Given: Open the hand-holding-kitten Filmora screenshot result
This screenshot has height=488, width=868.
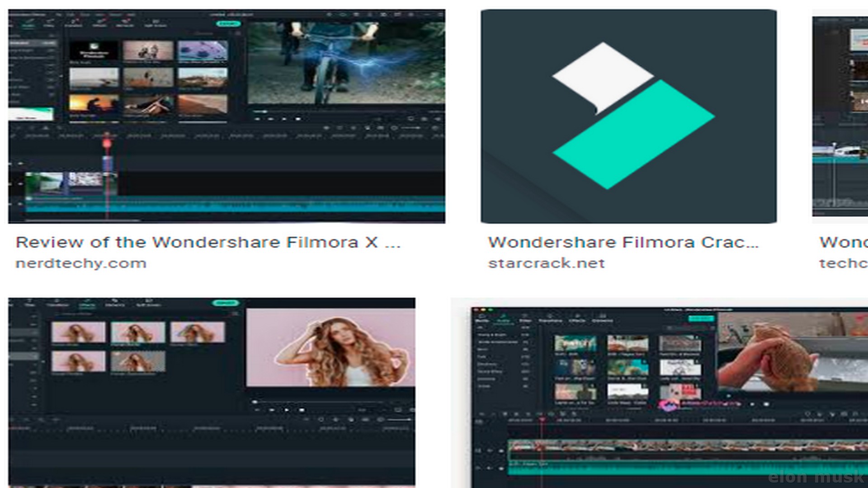Looking at the screenshot, I should point(669,391).
